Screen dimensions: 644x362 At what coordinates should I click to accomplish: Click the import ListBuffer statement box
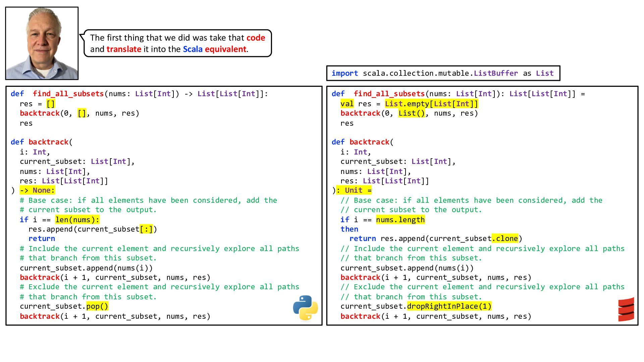click(443, 73)
